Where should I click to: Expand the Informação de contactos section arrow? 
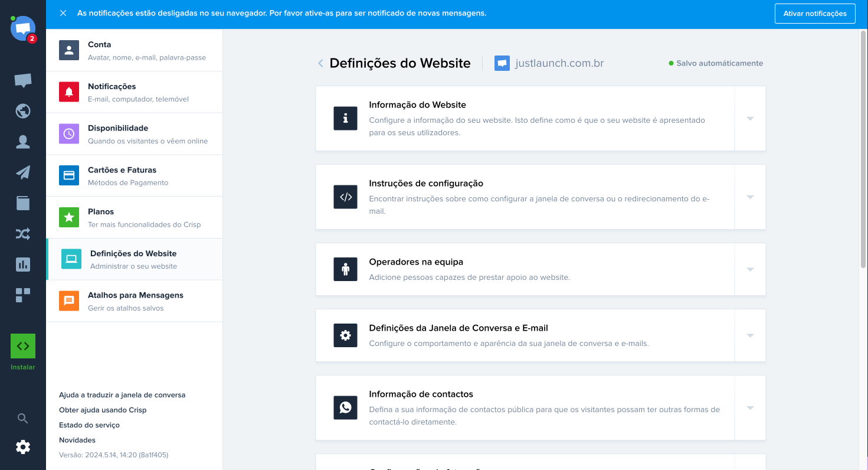coord(750,408)
